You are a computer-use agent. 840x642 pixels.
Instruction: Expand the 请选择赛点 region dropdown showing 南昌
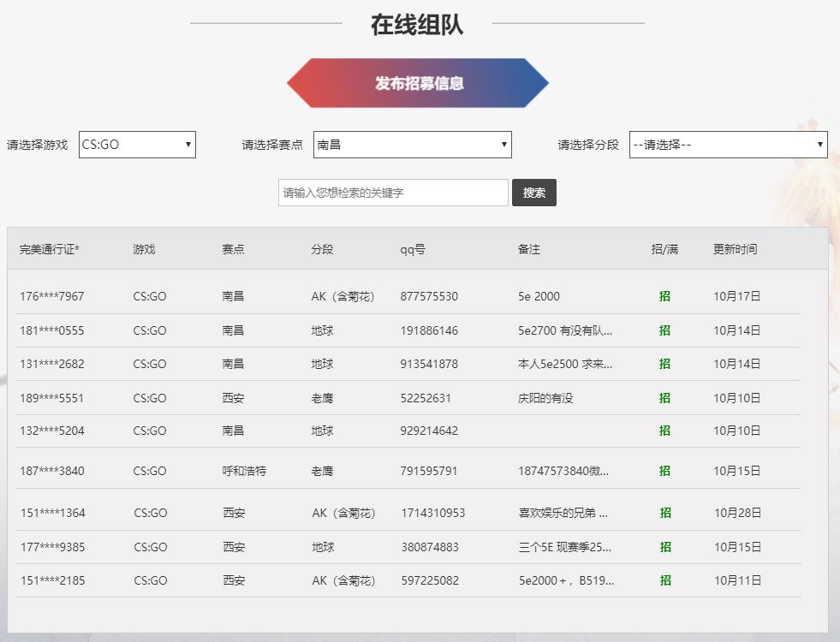pyautogui.click(x=412, y=144)
